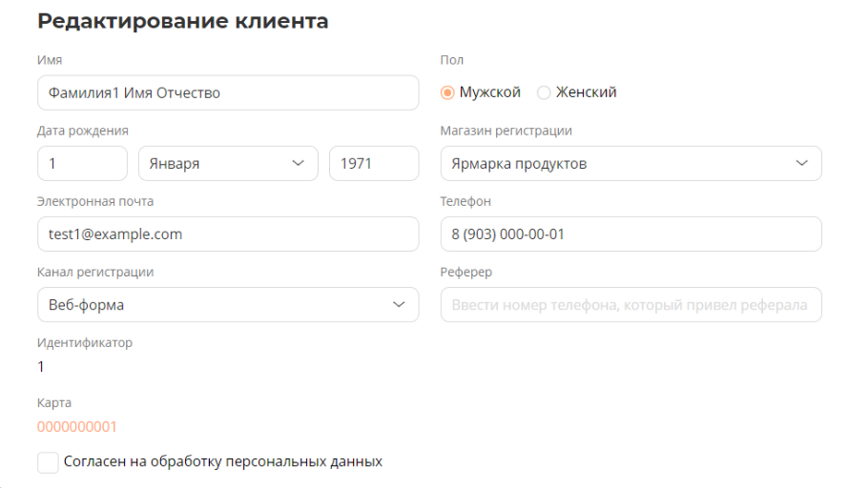Click the Дата рождения field label
The width and height of the screenshot is (868, 488).
click(x=83, y=131)
